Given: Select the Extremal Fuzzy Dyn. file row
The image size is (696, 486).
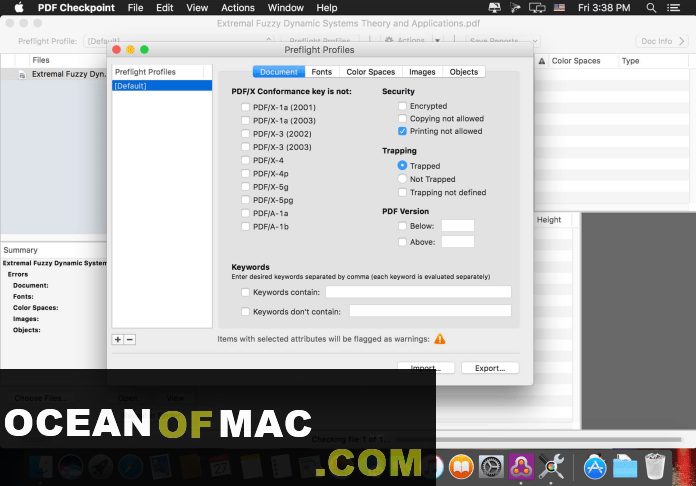Looking at the screenshot, I should [53, 74].
